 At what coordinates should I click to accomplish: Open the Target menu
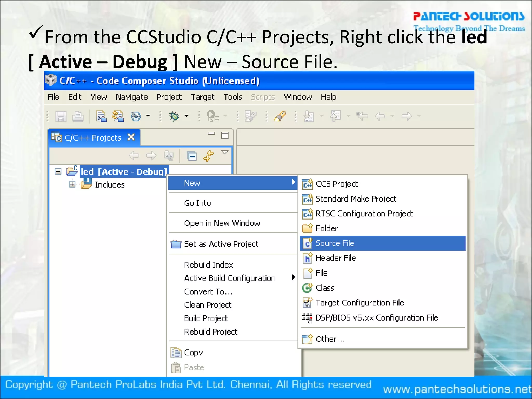[203, 97]
